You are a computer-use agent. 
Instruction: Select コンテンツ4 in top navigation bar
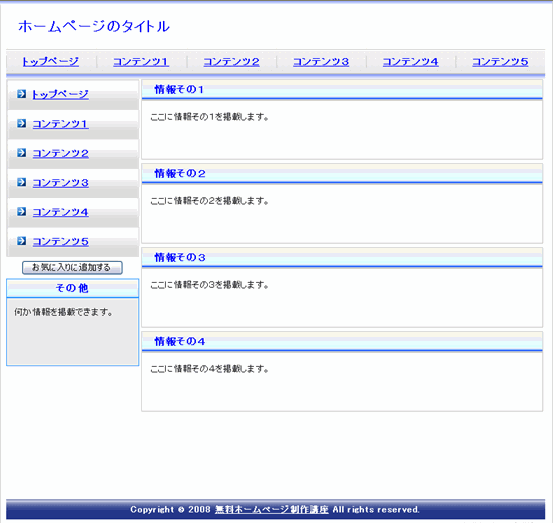pos(411,62)
